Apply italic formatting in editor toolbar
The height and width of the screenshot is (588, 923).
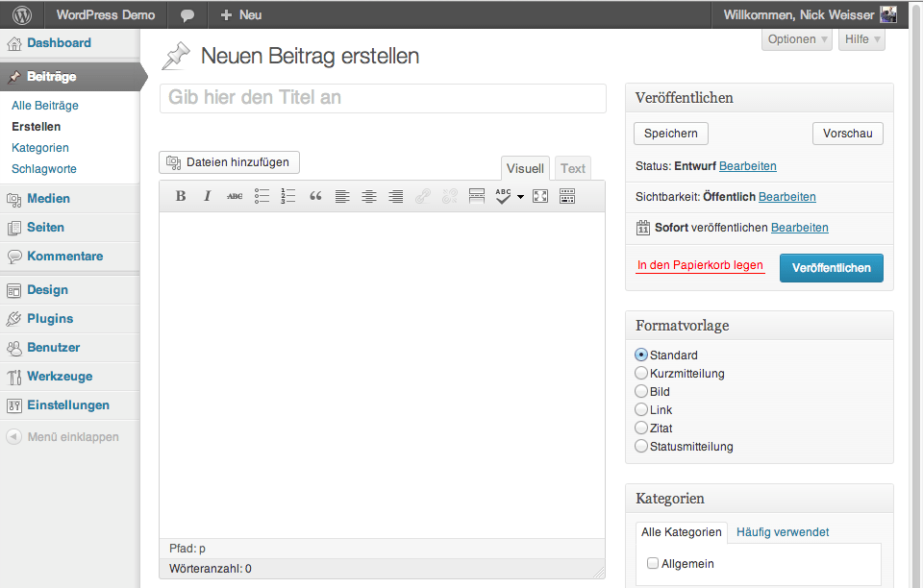coord(207,196)
